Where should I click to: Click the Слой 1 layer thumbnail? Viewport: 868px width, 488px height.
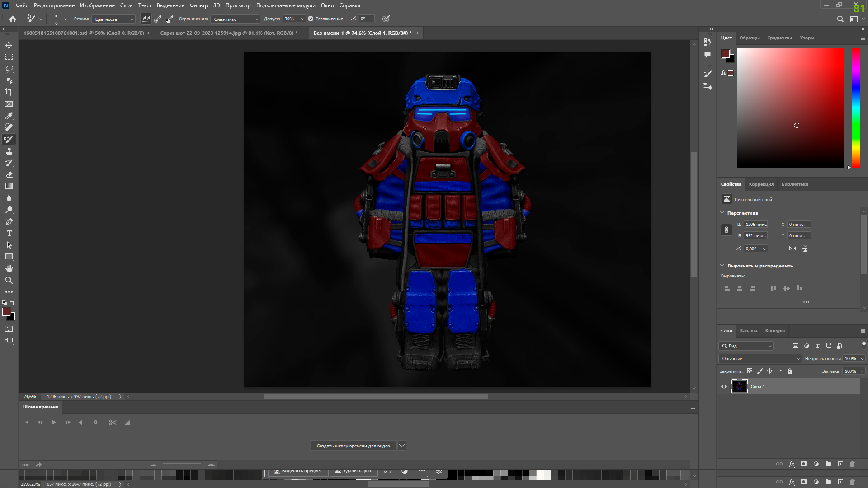click(x=739, y=387)
